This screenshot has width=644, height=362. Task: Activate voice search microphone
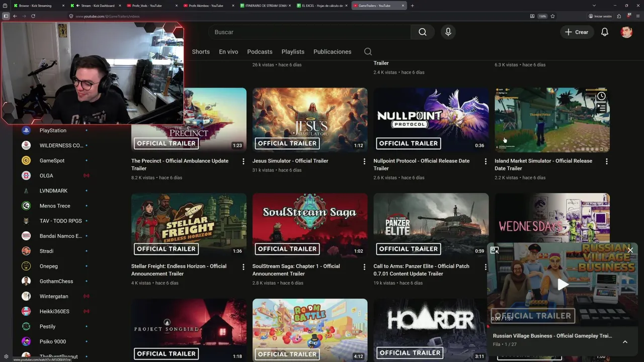(448, 32)
